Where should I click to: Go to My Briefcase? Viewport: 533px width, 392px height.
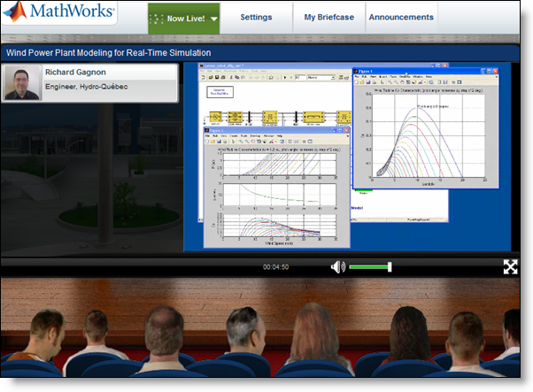[x=328, y=17]
